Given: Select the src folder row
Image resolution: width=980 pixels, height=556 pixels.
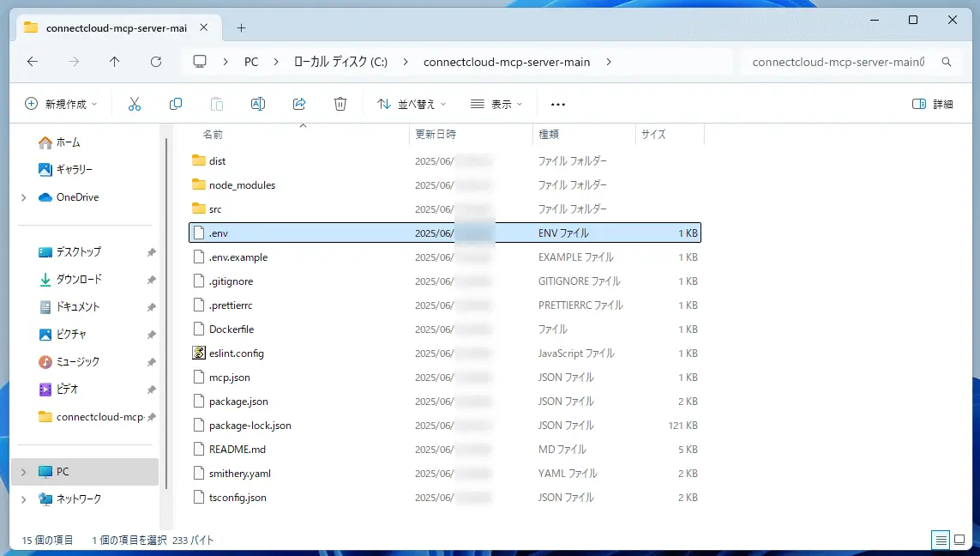Looking at the screenshot, I should pyautogui.click(x=445, y=208).
